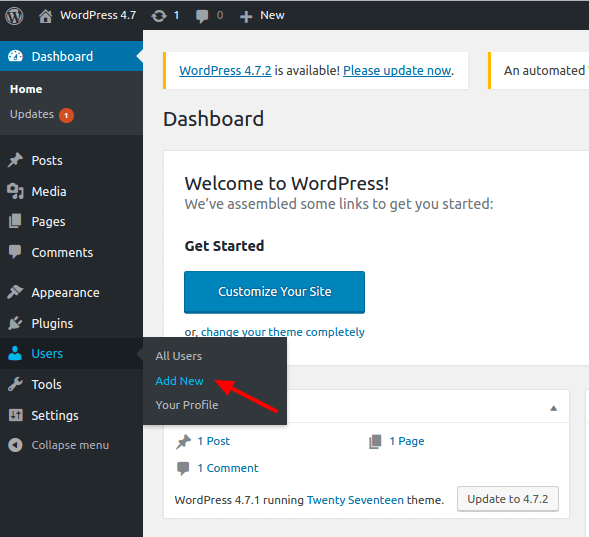Click the Posts pushpin icon in sidebar
Viewport: 589px width, 537px height.
15,160
